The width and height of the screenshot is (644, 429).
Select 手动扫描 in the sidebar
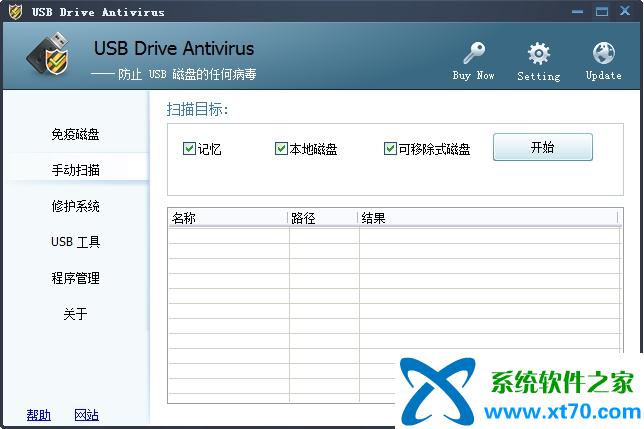tap(76, 170)
